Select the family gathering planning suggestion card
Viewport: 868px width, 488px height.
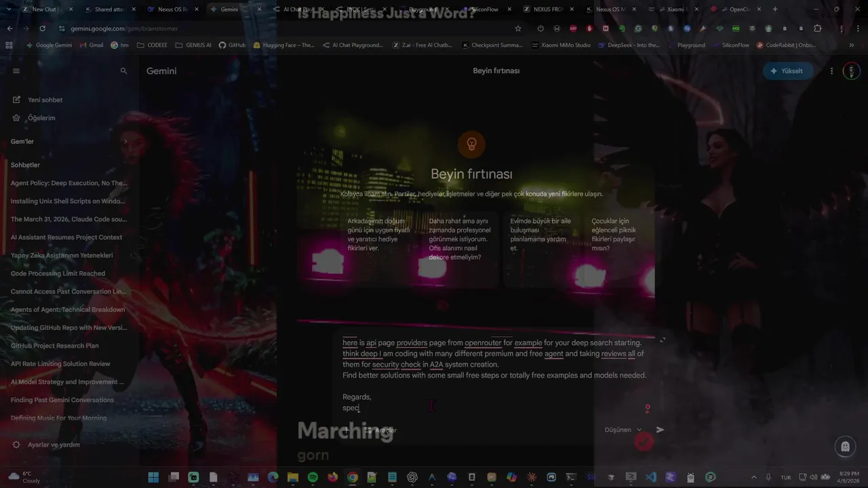[541, 249]
